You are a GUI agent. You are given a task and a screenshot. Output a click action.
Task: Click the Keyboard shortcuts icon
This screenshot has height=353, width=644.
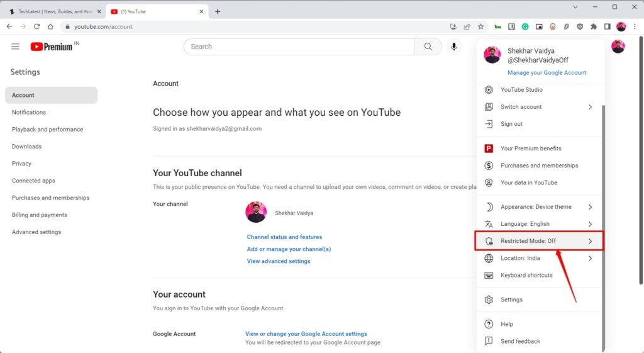489,276
